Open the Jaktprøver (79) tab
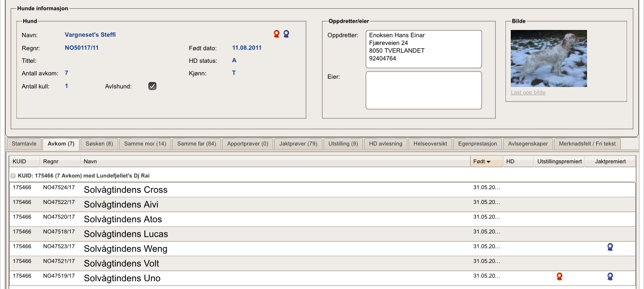The height and width of the screenshot is (289, 644). coord(298,144)
